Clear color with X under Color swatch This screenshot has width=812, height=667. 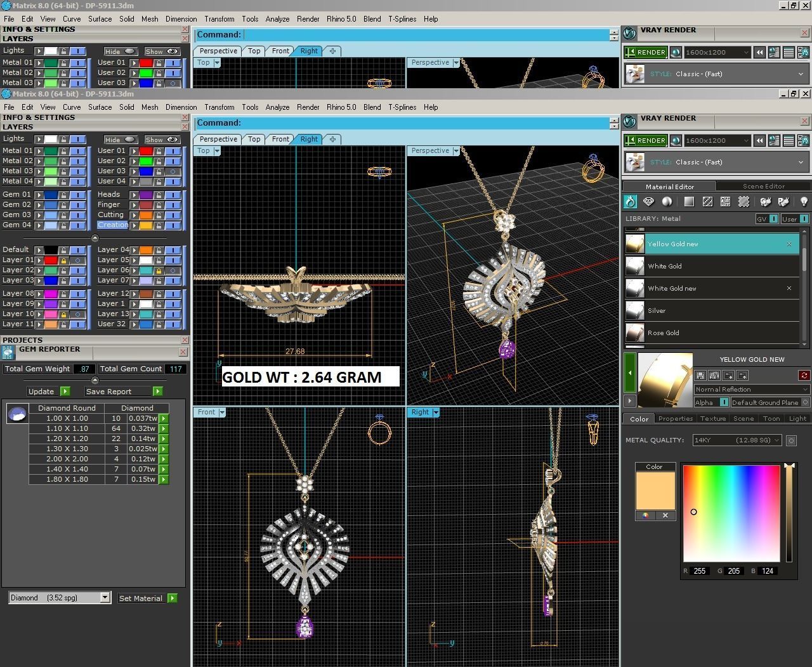[665, 515]
